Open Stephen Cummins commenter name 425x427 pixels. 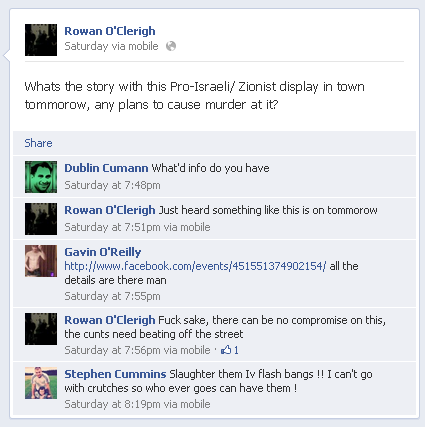click(x=115, y=374)
